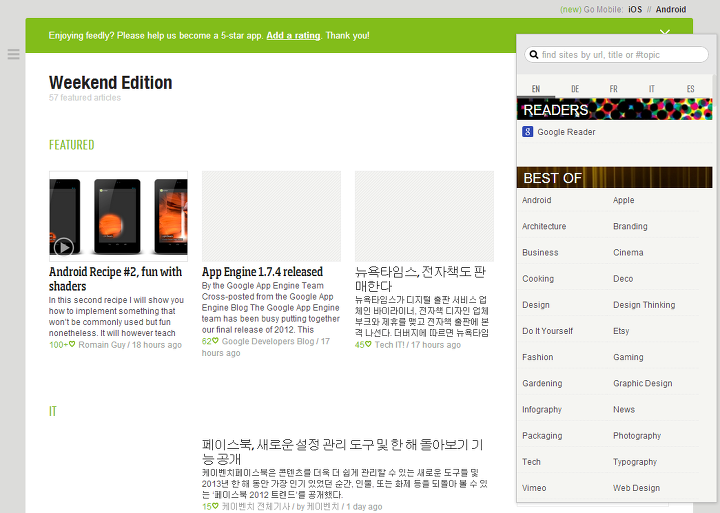
Task: Click Google Developers Blog source label
Action: click(268, 341)
